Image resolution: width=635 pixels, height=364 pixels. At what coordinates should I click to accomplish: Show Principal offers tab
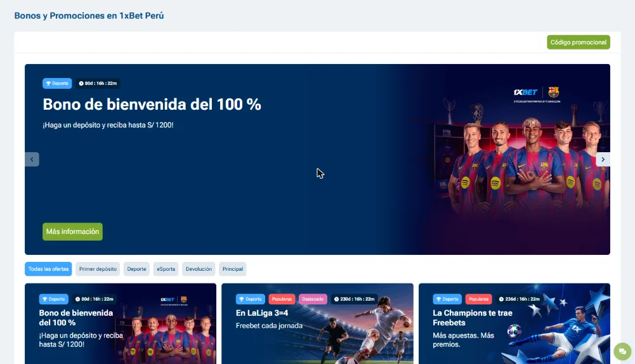coord(232,269)
